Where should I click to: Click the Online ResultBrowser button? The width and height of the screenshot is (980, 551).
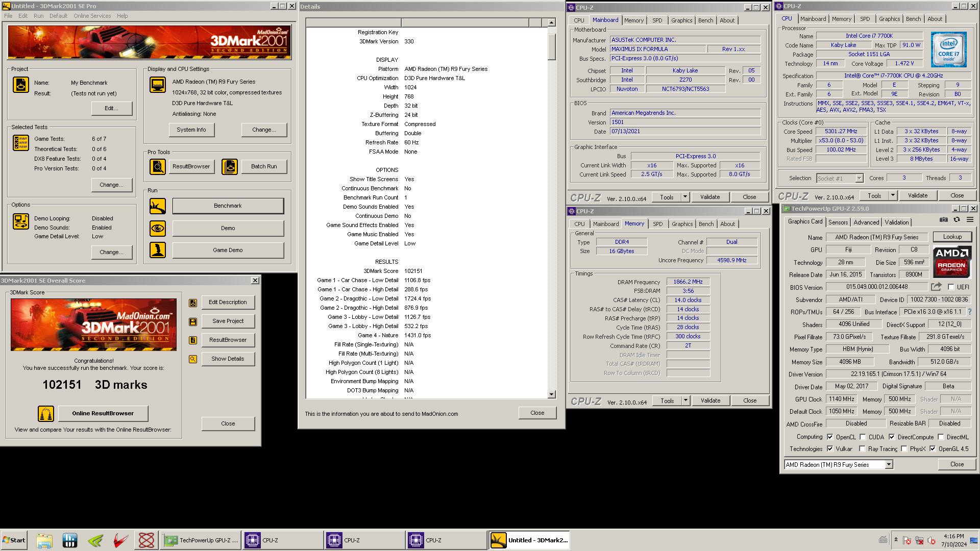[103, 413]
